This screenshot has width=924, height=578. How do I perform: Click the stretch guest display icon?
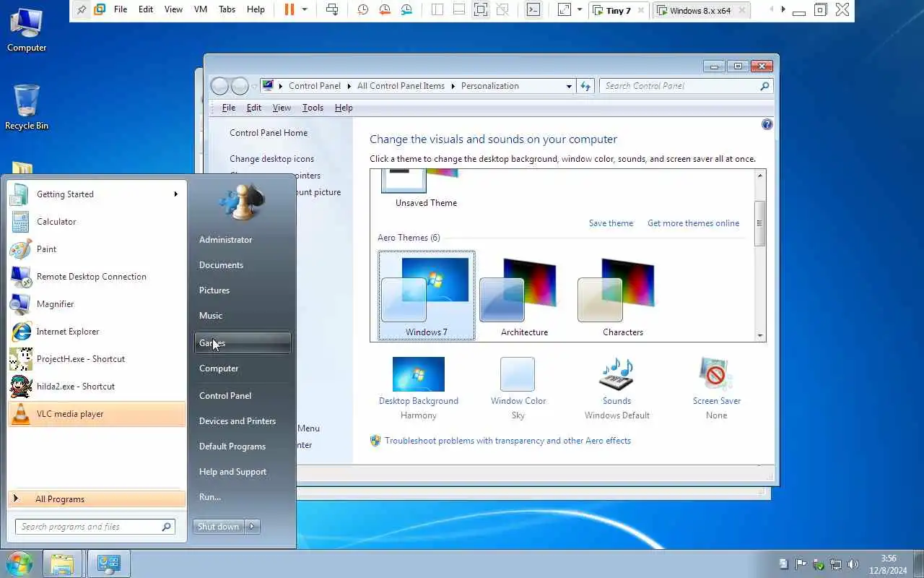[565, 9]
